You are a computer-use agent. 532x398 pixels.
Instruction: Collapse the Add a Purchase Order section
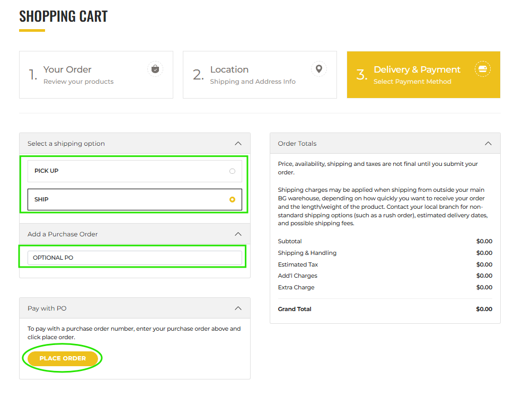coord(238,234)
